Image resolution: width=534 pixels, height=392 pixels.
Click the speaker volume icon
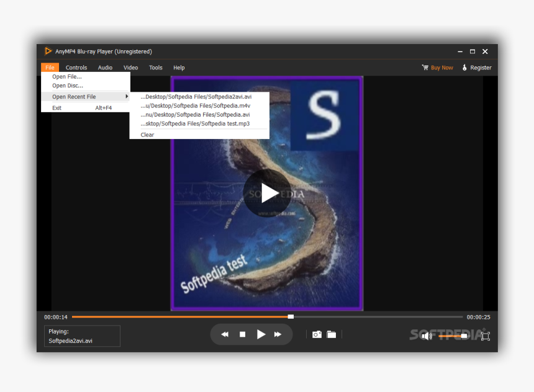426,336
